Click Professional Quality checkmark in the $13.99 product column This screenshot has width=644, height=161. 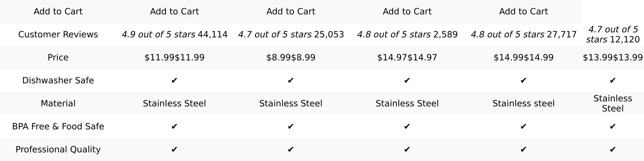612,149
